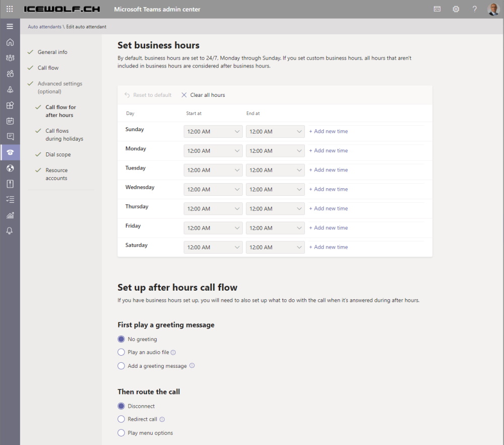This screenshot has height=445, width=504.
Task: Select the Voice phone icon in sidebar
Action: click(10, 152)
